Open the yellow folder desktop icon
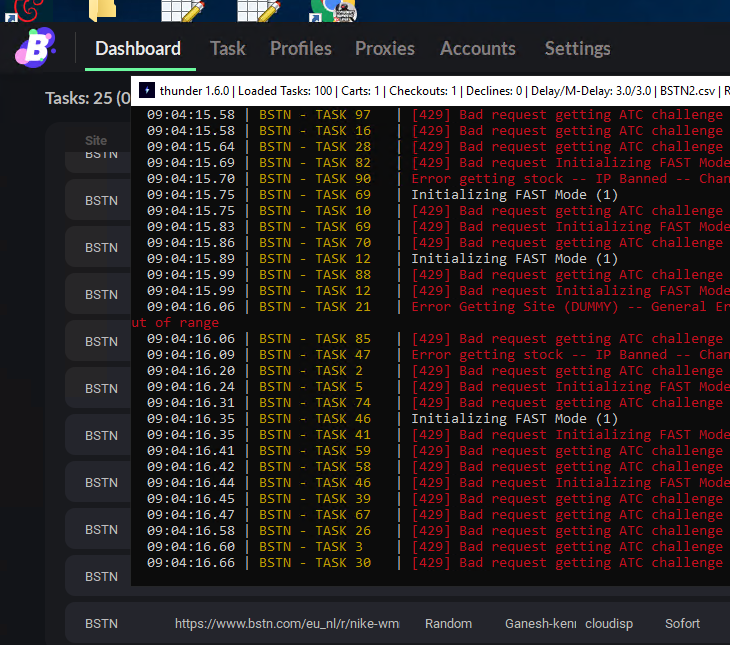Viewport: 730px width, 645px height. (102, 10)
